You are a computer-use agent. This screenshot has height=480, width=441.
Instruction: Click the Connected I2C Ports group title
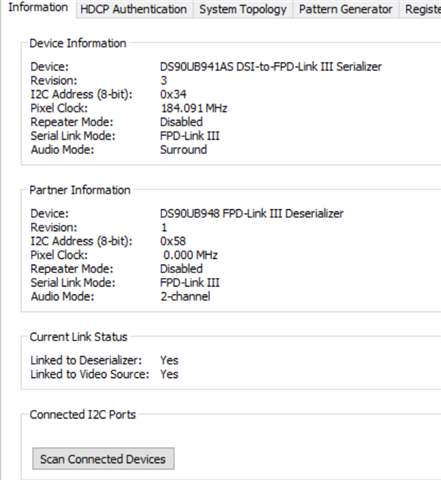click(83, 415)
